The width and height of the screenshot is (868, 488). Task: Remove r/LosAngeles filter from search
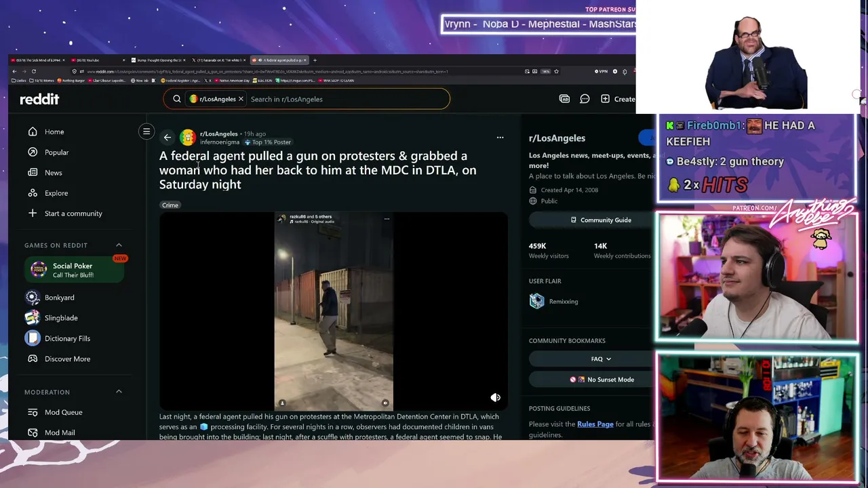coord(240,99)
